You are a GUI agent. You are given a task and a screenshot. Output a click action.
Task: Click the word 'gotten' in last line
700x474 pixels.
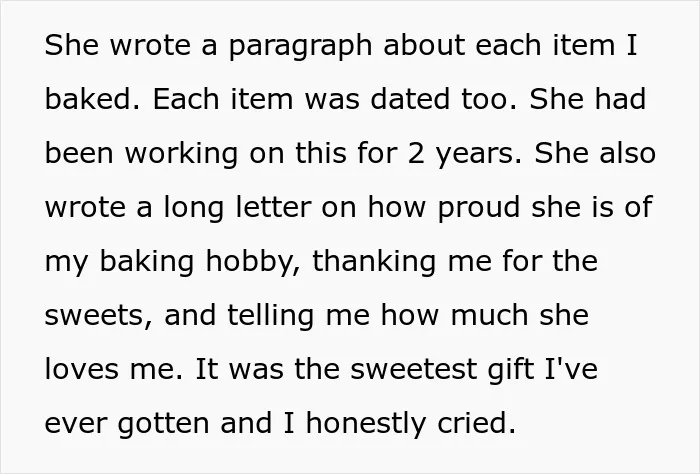pyautogui.click(x=163, y=424)
